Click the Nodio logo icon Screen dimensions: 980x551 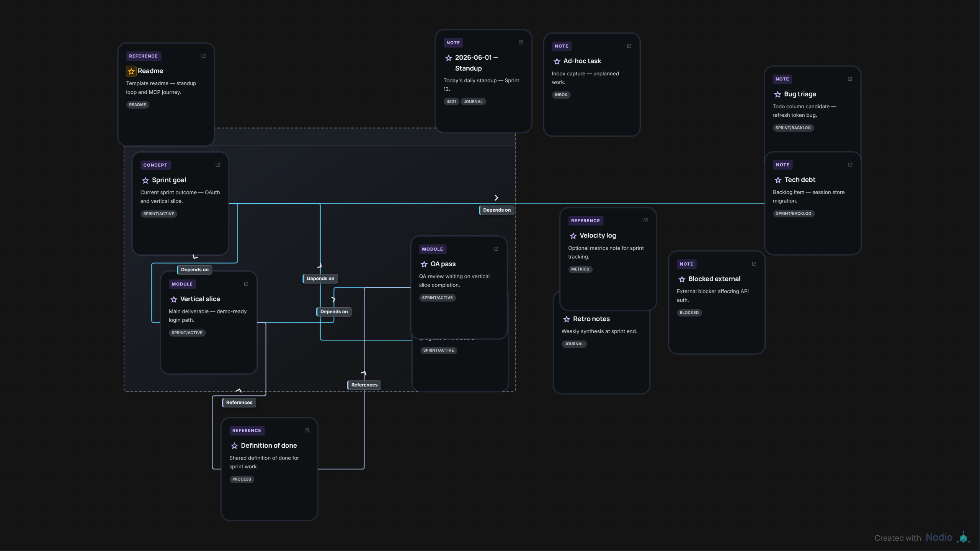[963, 538]
